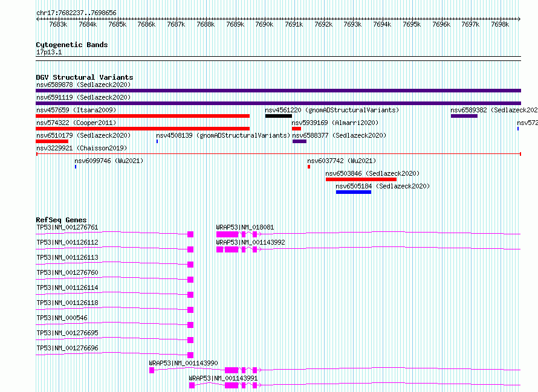Click nsv6099746 (Wu2021) label

[x=109, y=161]
